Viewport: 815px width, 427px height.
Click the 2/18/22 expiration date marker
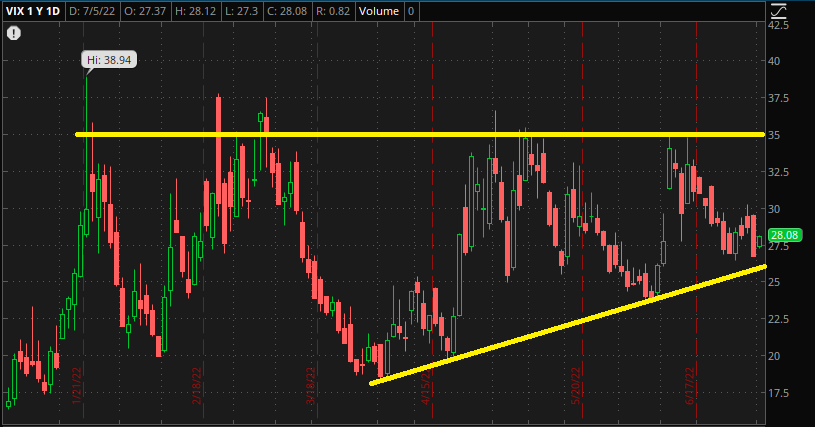pos(196,386)
